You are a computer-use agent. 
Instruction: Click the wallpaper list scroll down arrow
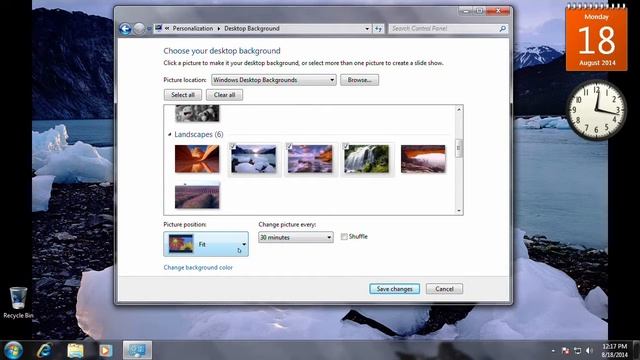(459, 211)
